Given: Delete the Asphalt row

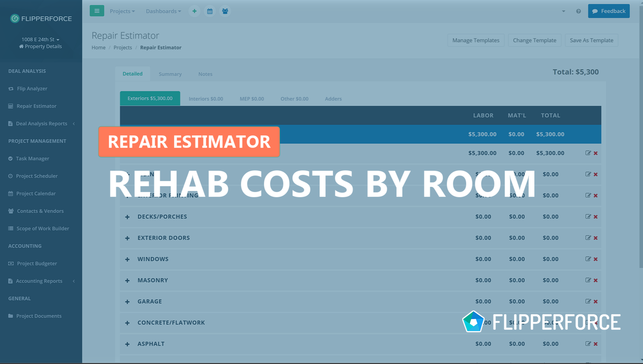Looking at the screenshot, I should [596, 344].
